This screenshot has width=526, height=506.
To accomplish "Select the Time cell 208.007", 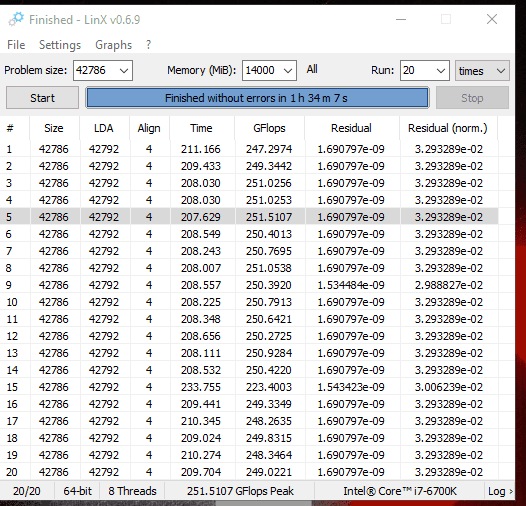I will [201, 268].
